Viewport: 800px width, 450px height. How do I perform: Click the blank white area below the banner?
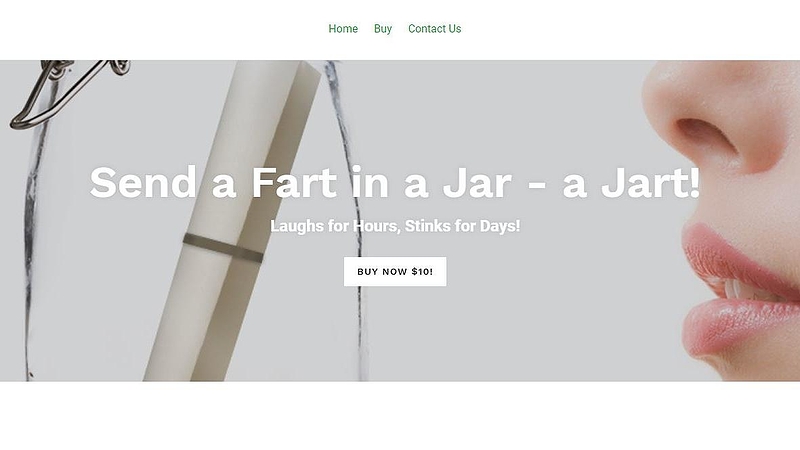click(400, 415)
